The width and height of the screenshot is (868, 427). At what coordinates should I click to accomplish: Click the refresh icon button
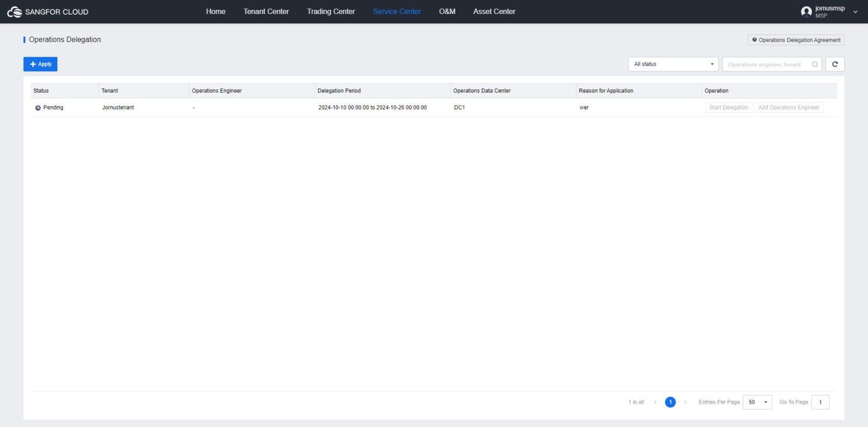[835, 64]
